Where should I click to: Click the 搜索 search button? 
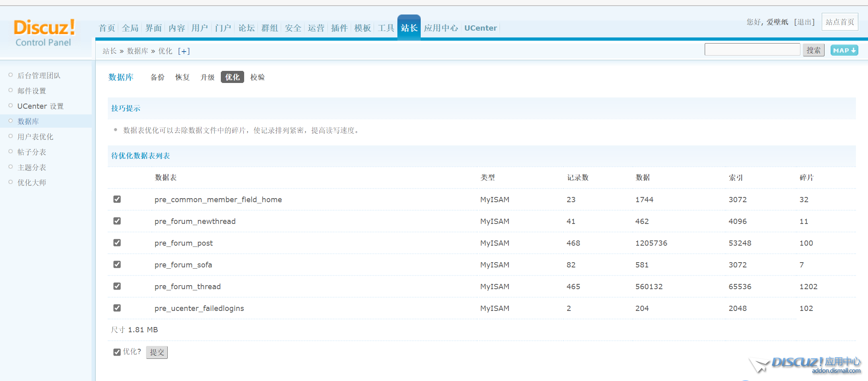pos(813,50)
